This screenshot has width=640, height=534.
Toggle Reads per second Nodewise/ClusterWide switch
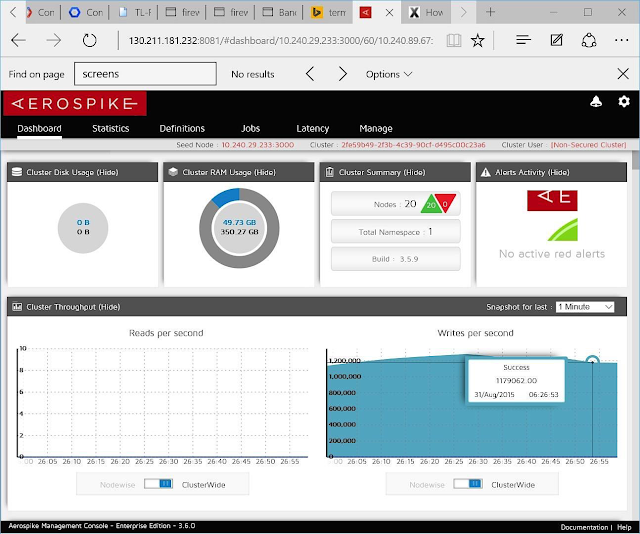point(158,484)
